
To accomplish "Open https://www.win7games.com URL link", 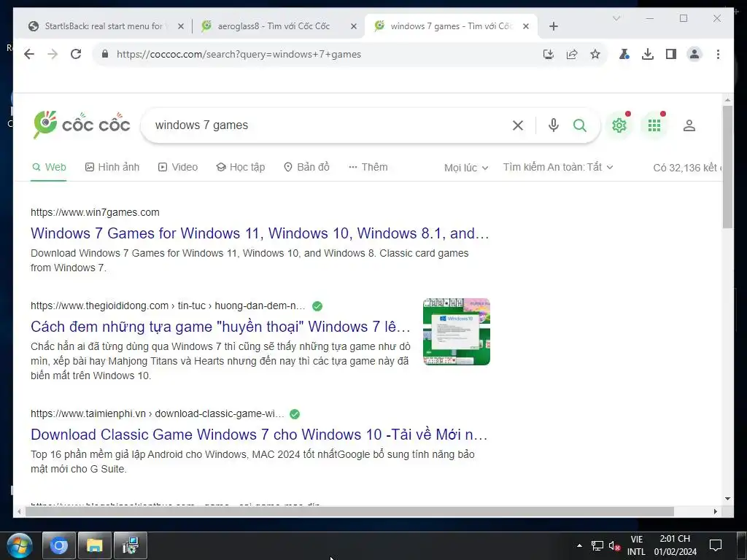I will (95, 212).
